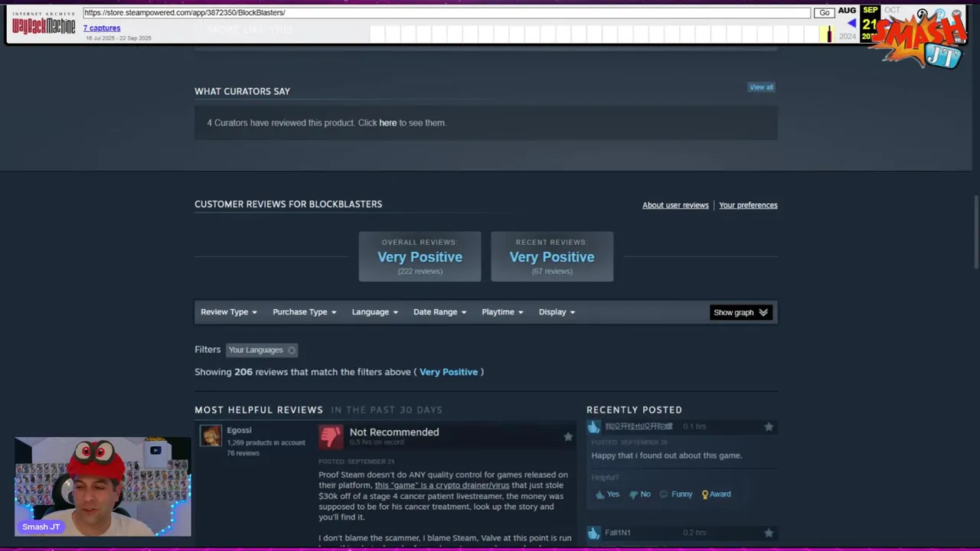Expand the Purchase Type dropdown
980x551 pixels.
point(304,312)
